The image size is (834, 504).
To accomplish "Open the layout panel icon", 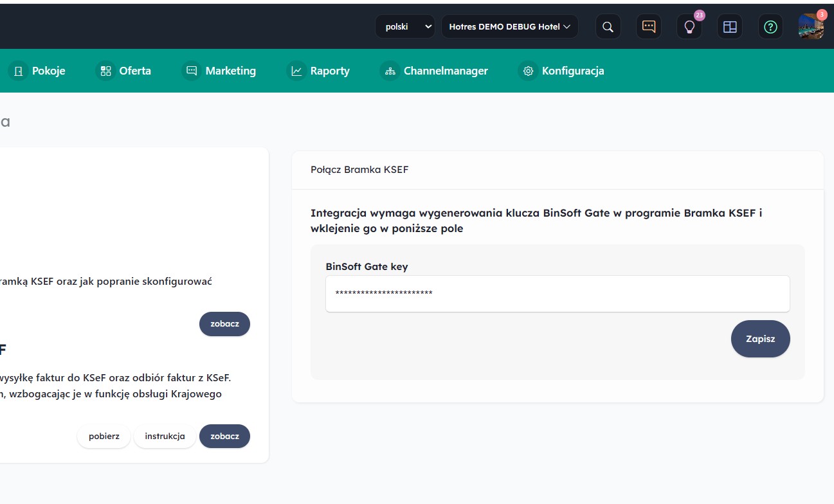I will pos(730,27).
